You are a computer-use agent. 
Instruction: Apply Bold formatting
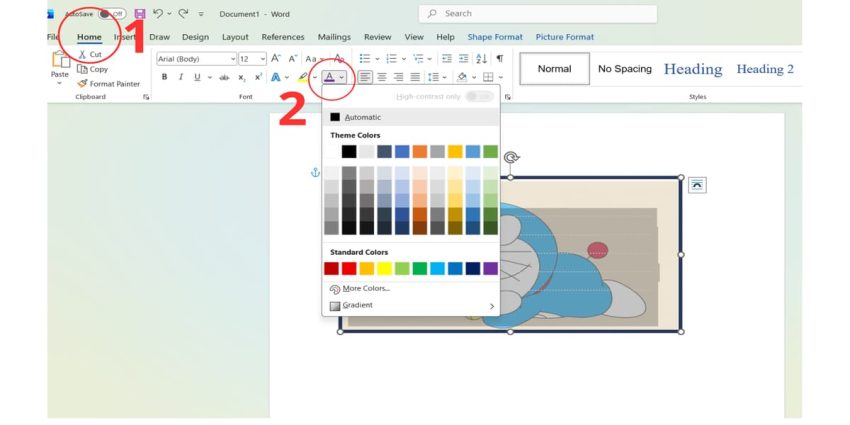[165, 77]
